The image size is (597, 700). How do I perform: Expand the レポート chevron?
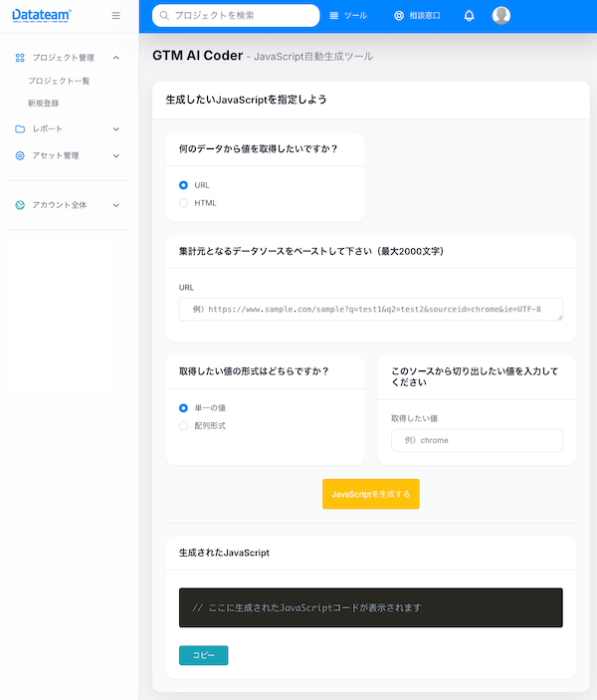116,129
